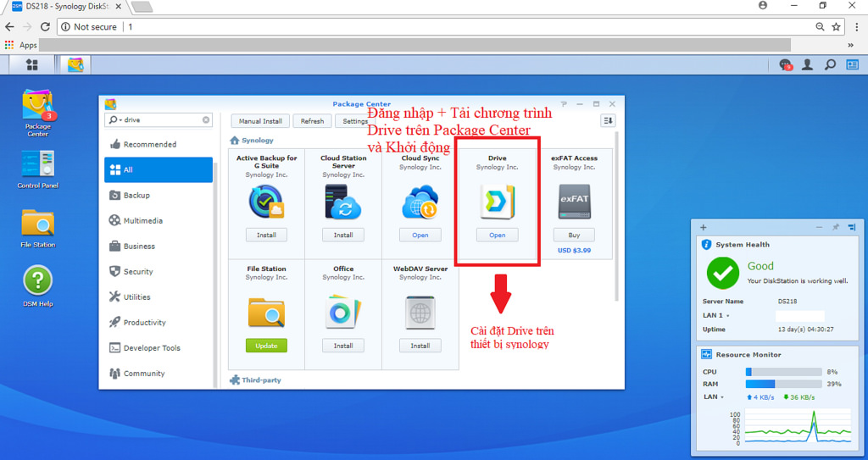Click the Refresh button
This screenshot has height=460, width=868.
point(312,120)
